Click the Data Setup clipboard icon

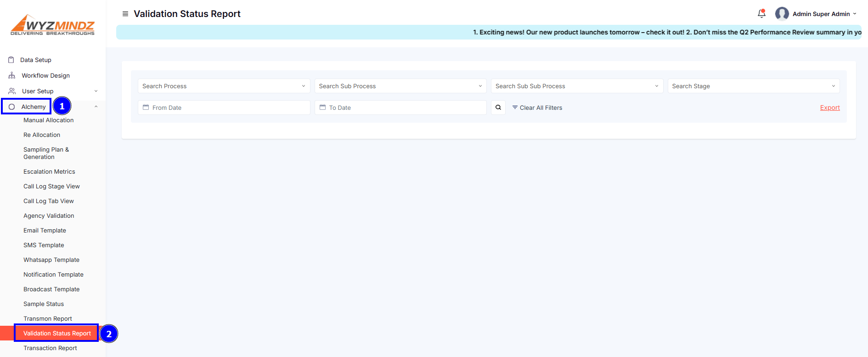pyautogui.click(x=11, y=60)
